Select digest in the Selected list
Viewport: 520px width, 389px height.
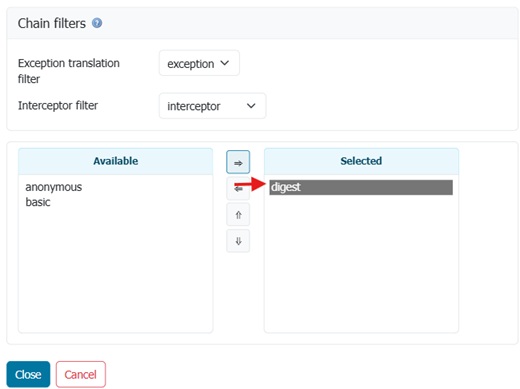tap(361, 187)
